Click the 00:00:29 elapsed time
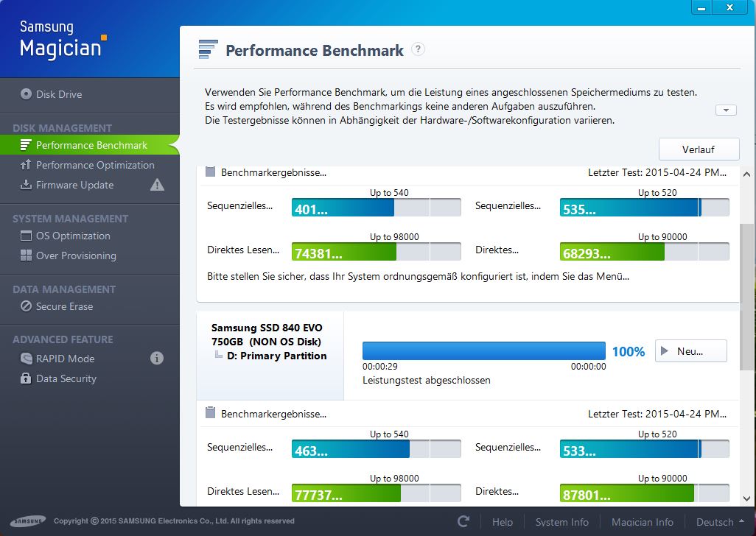The height and width of the screenshot is (536, 756). point(380,367)
